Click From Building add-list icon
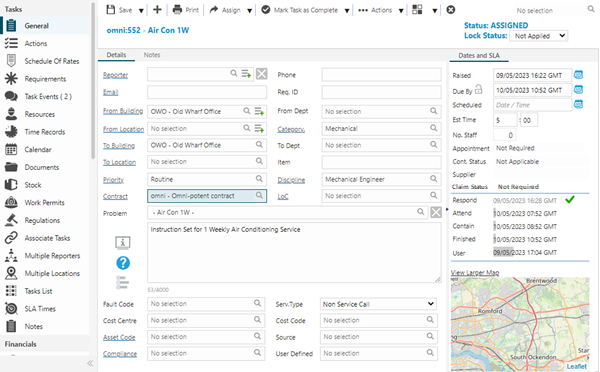600x372 pixels. 259,111
